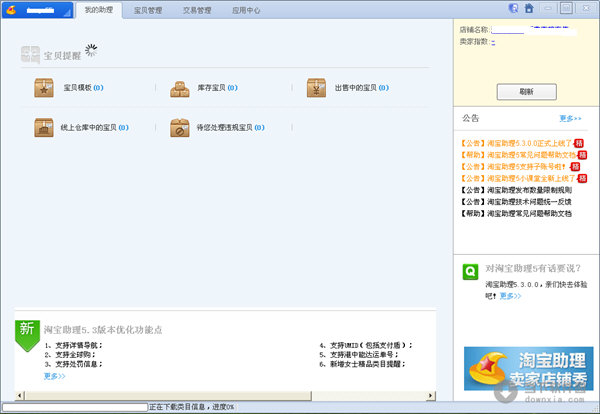Click the feature line 支持UMID（包括支付通）
Image resolution: width=600 pixels, height=414 pixels.
366,345
